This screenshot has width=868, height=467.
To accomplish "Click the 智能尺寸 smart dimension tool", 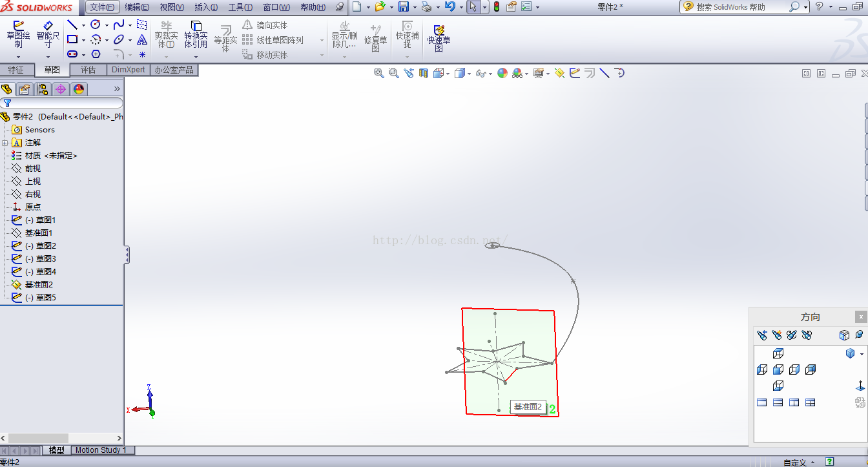I will pyautogui.click(x=48, y=35).
